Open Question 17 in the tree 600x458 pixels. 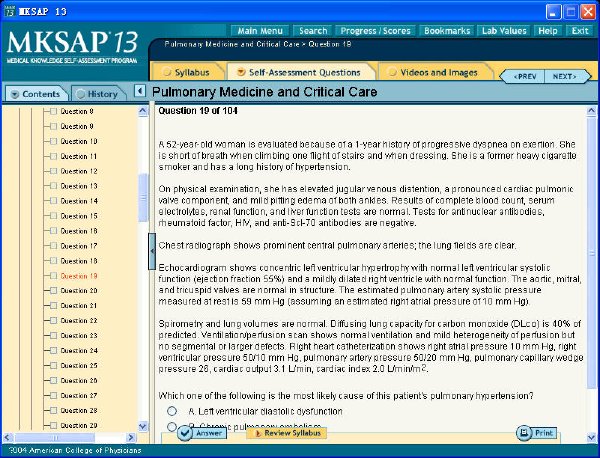tap(79, 246)
